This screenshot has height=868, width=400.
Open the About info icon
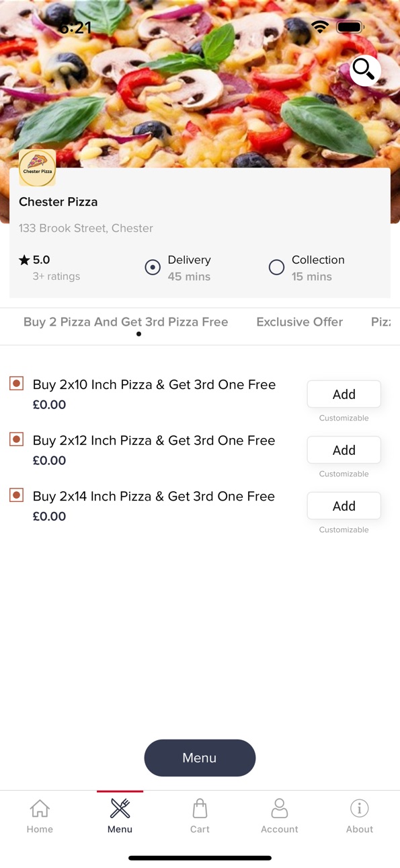click(360, 808)
